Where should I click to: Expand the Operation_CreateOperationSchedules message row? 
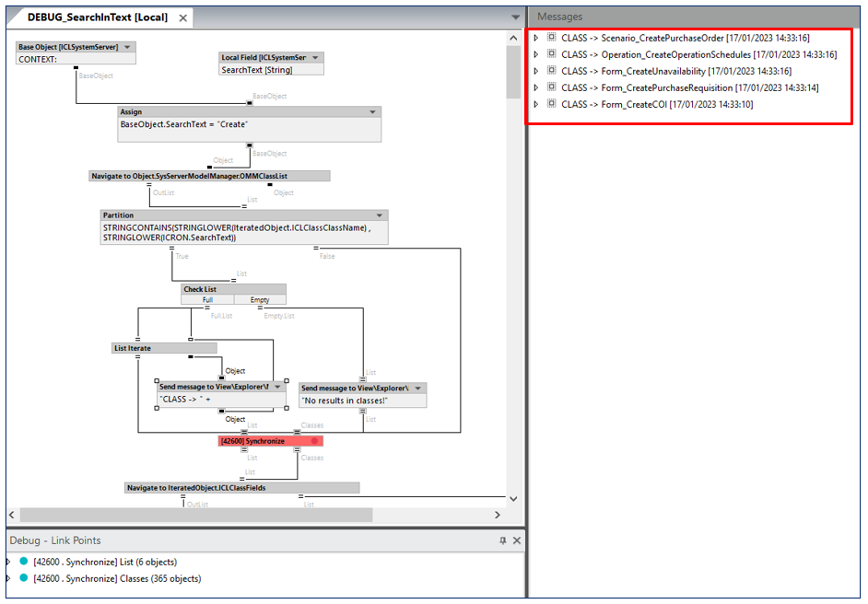pos(536,54)
